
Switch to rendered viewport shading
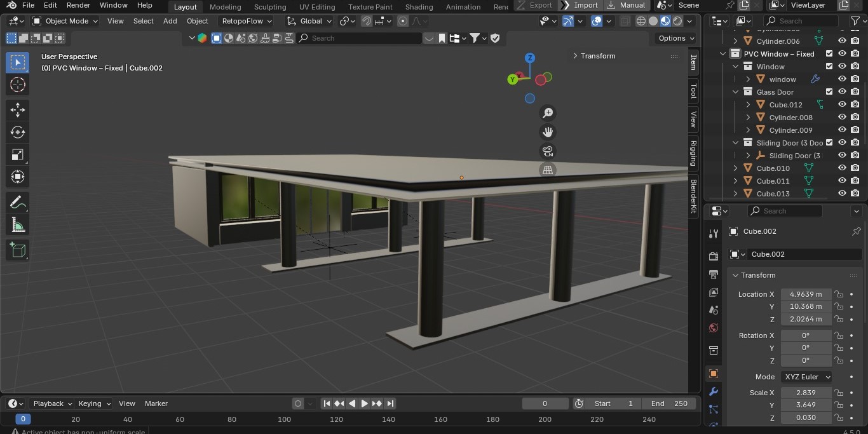[677, 21]
